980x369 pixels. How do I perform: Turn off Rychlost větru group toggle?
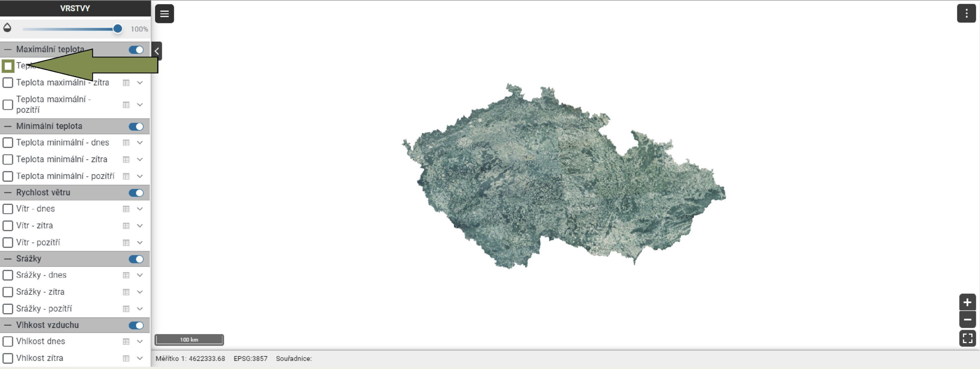click(136, 193)
